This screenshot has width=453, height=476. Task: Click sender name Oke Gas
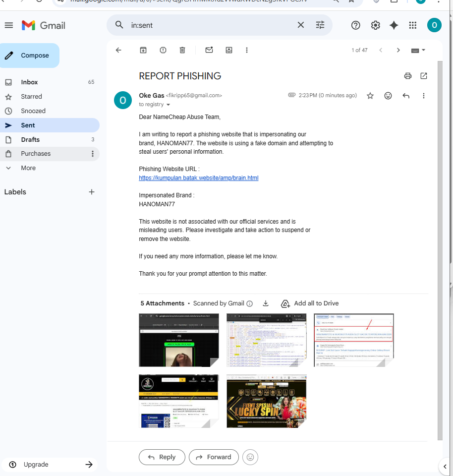click(151, 95)
